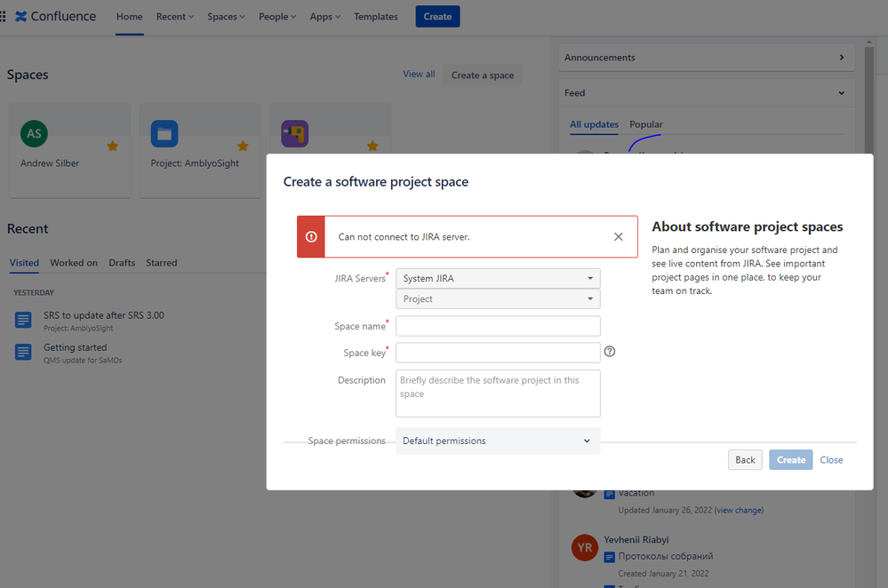The height and width of the screenshot is (588, 888).
Task: Expand the Announcements panel
Action: point(707,57)
